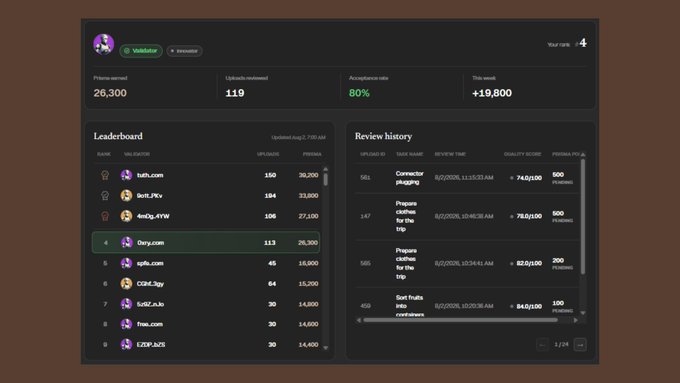
Task: Click the Connector plugging task name
Action: [x=409, y=178]
